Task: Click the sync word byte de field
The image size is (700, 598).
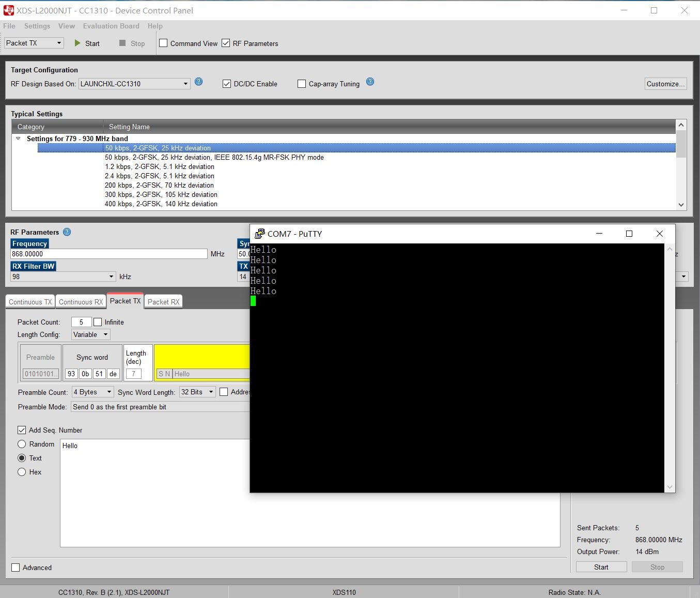Action: (113, 374)
